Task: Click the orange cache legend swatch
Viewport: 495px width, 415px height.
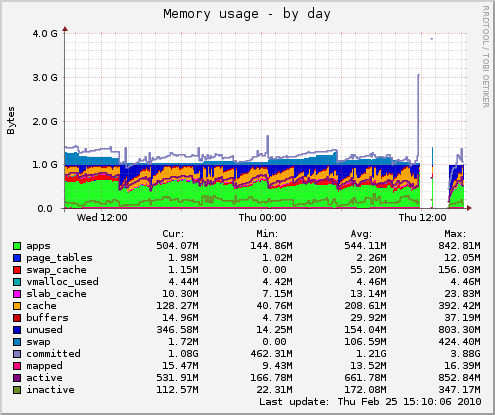Action: pyautogui.click(x=17, y=306)
